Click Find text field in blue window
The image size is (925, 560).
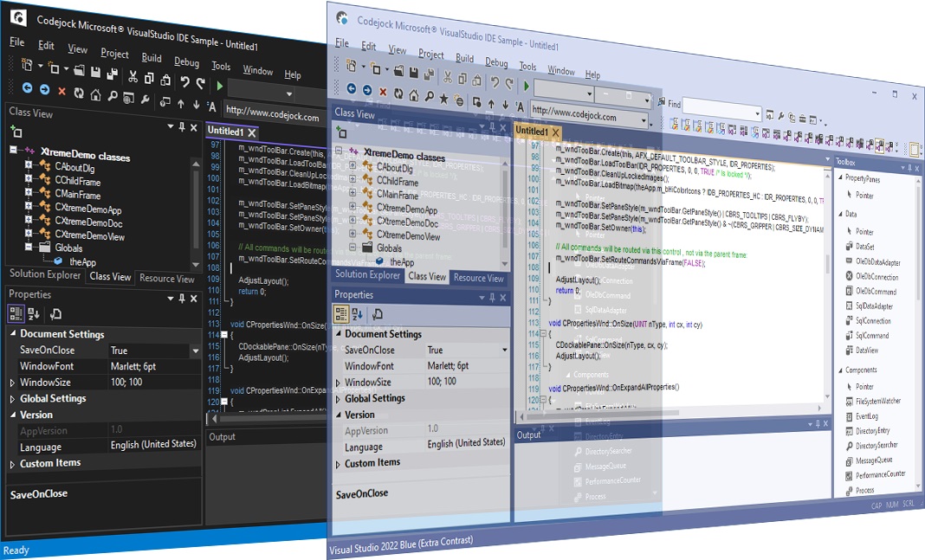tap(717, 107)
